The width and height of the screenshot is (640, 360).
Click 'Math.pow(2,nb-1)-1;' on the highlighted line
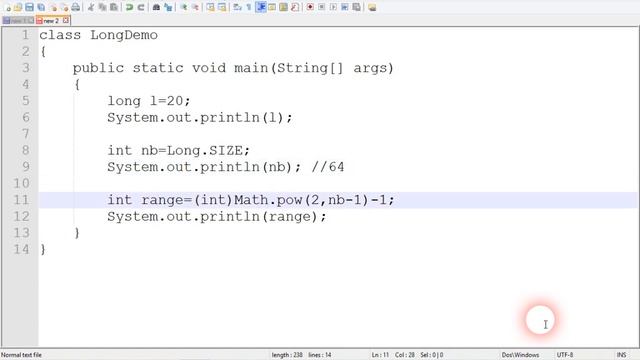[314, 200]
